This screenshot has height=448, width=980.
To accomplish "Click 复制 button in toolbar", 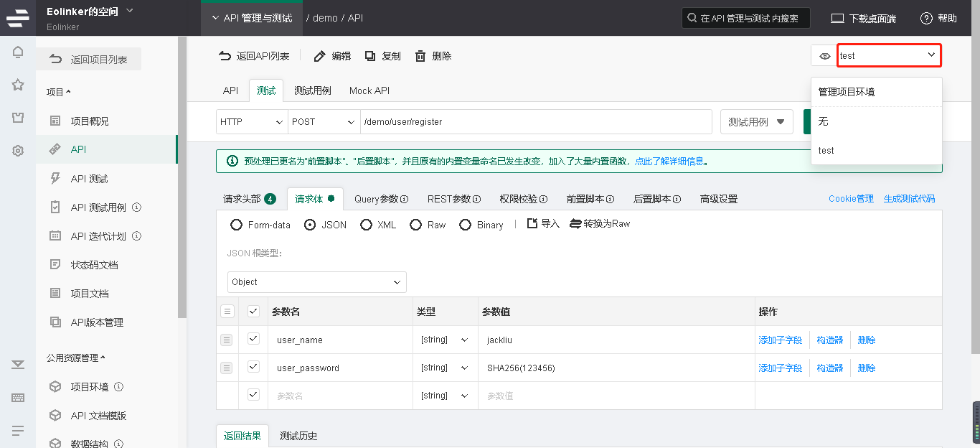I will coord(382,56).
